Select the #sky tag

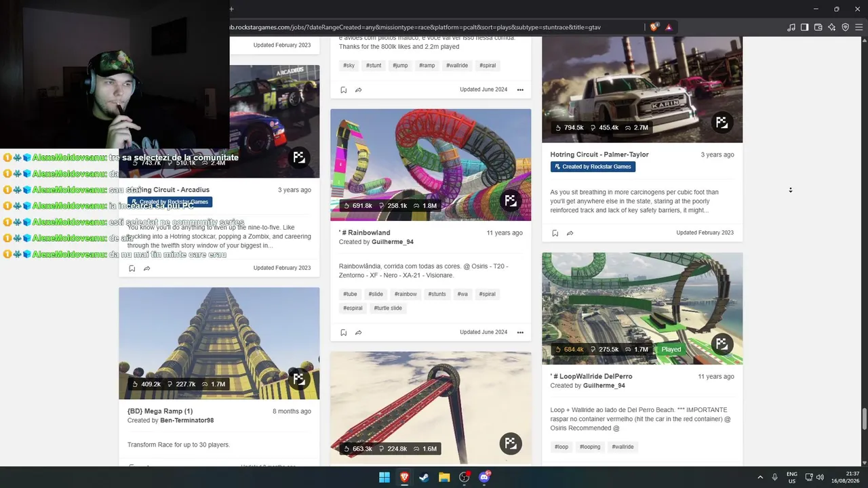[349, 66]
